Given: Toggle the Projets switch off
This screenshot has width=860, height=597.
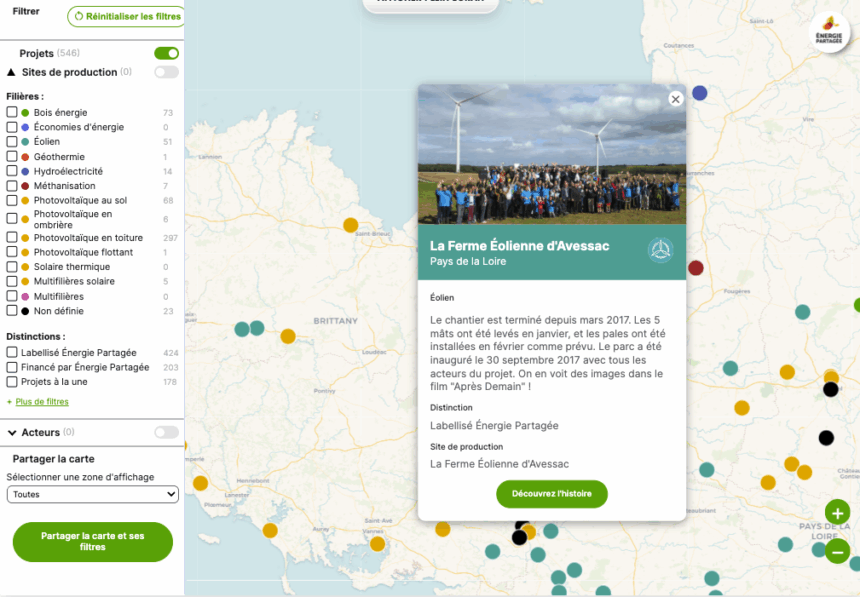Looking at the screenshot, I should pyautogui.click(x=166, y=53).
